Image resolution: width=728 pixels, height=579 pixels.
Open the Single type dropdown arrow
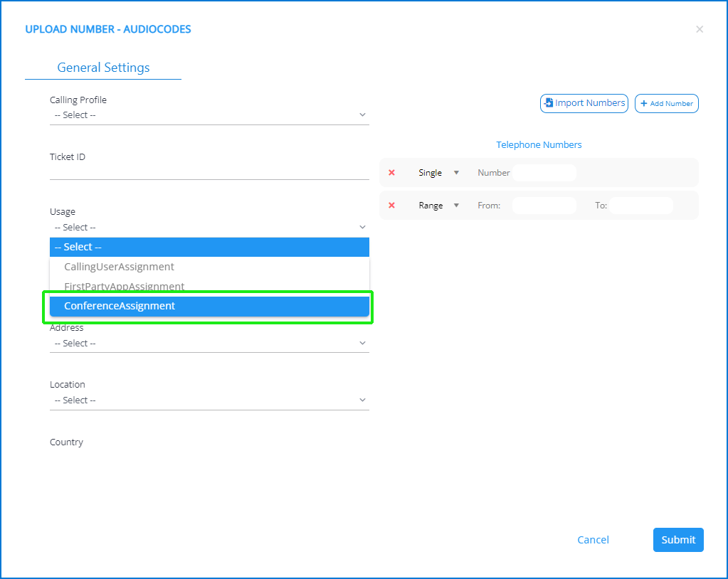(x=457, y=173)
